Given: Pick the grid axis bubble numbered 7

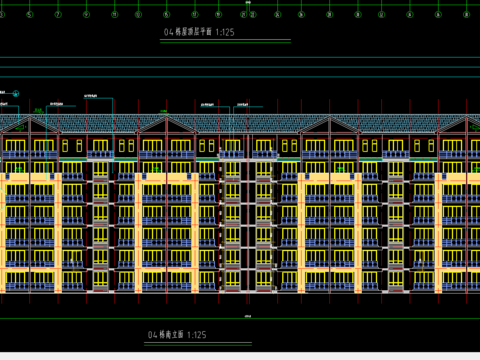Looking at the screenshot, I should tap(58, 14).
